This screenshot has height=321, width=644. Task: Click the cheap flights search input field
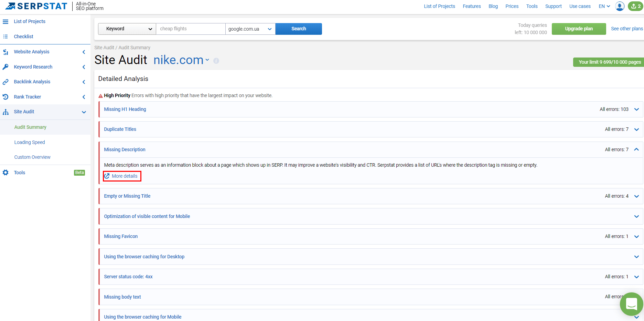point(191,29)
